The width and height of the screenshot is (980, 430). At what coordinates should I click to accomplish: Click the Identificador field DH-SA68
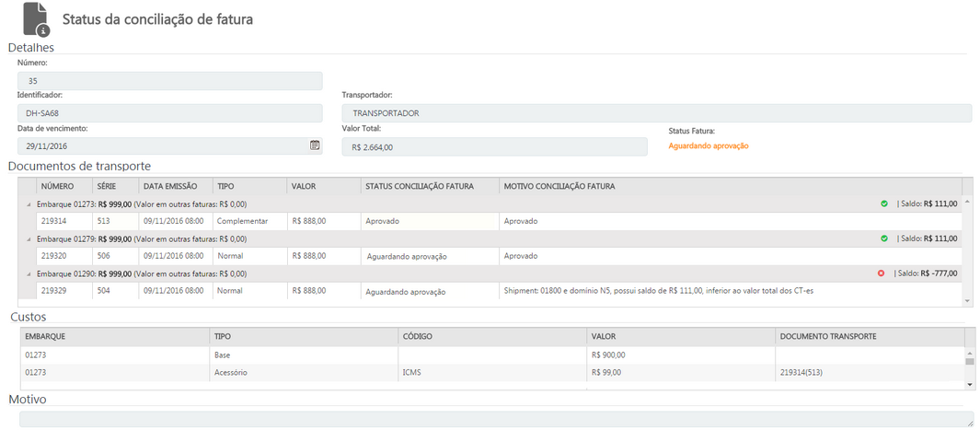click(170, 113)
